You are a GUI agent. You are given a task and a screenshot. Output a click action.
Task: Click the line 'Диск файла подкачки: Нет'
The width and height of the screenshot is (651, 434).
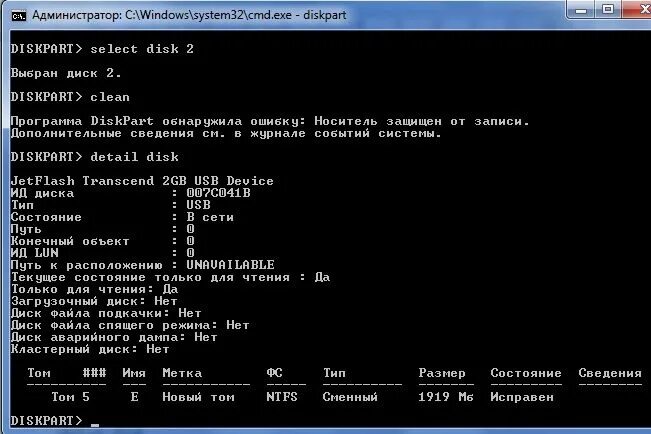pos(106,313)
